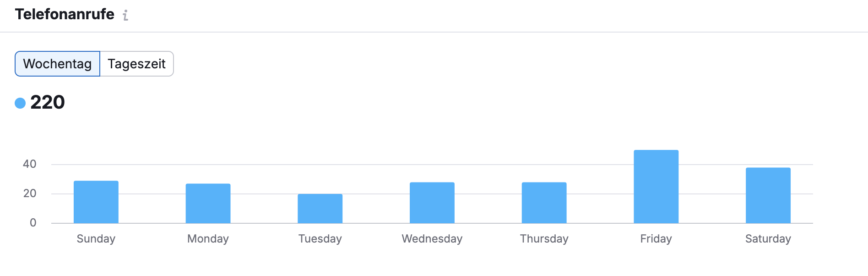This screenshot has width=868, height=276.
Task: Click the Monday bar in the chart
Action: pos(208,204)
